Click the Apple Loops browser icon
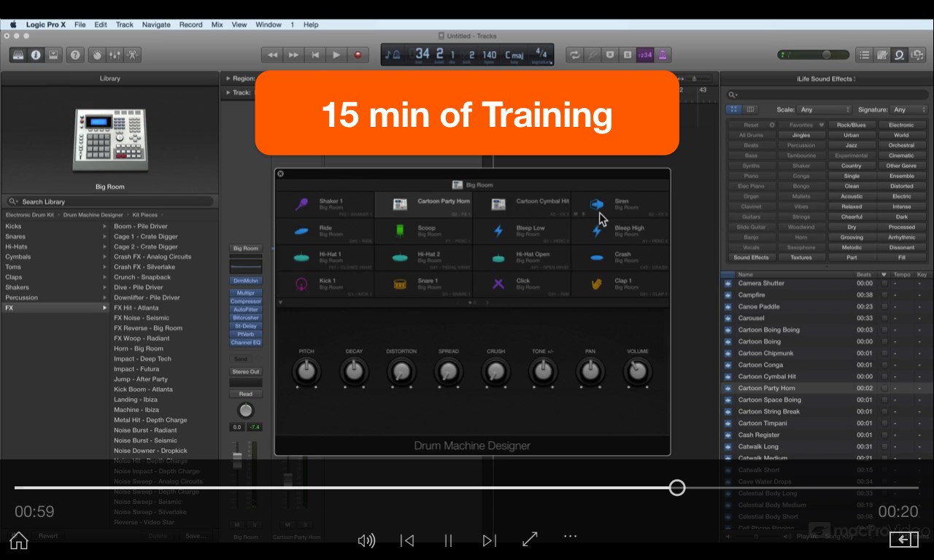This screenshot has width=934, height=560. click(900, 55)
